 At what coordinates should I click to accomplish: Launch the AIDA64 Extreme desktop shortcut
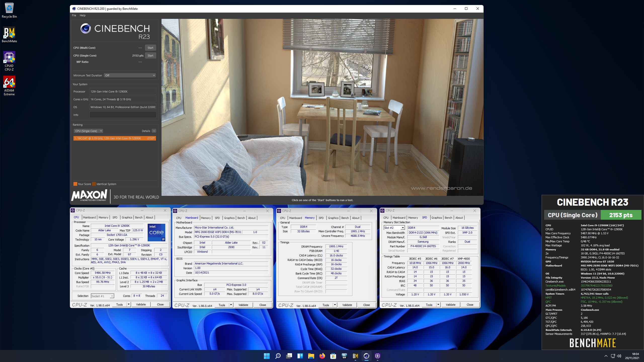coord(9,86)
